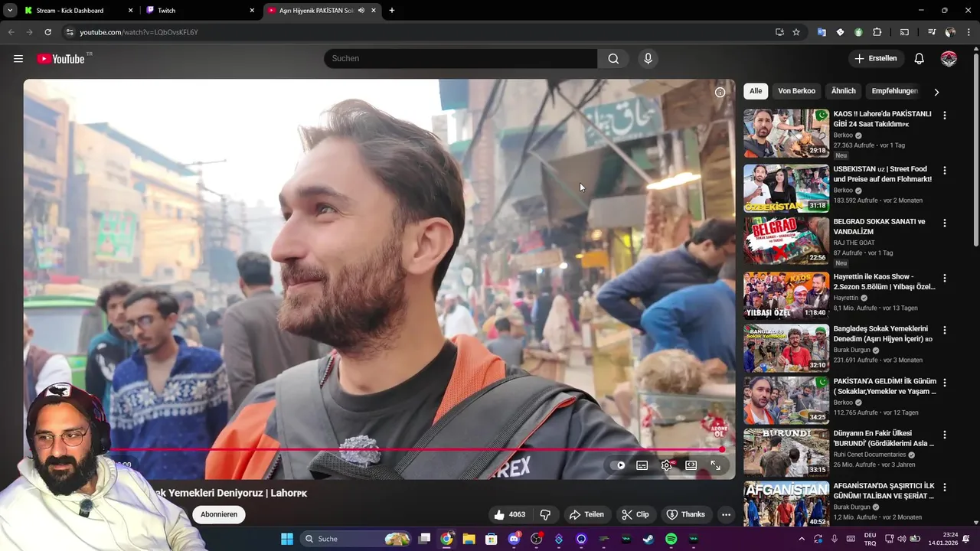Switch to theater mode
This screenshot has height=551, width=980.
pos(691,465)
